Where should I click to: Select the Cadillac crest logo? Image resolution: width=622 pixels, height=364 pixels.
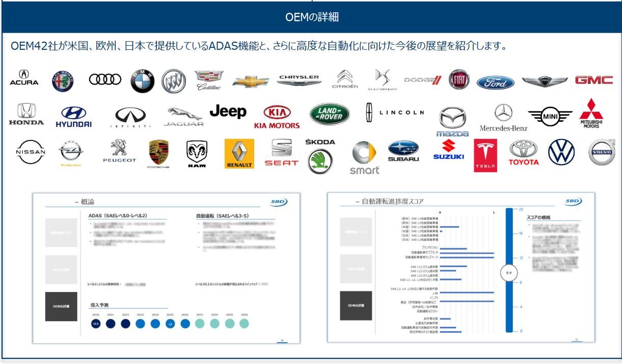[209, 80]
